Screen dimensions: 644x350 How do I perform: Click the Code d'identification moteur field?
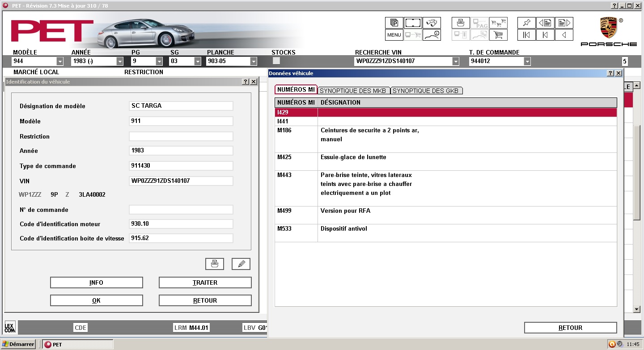(x=181, y=224)
